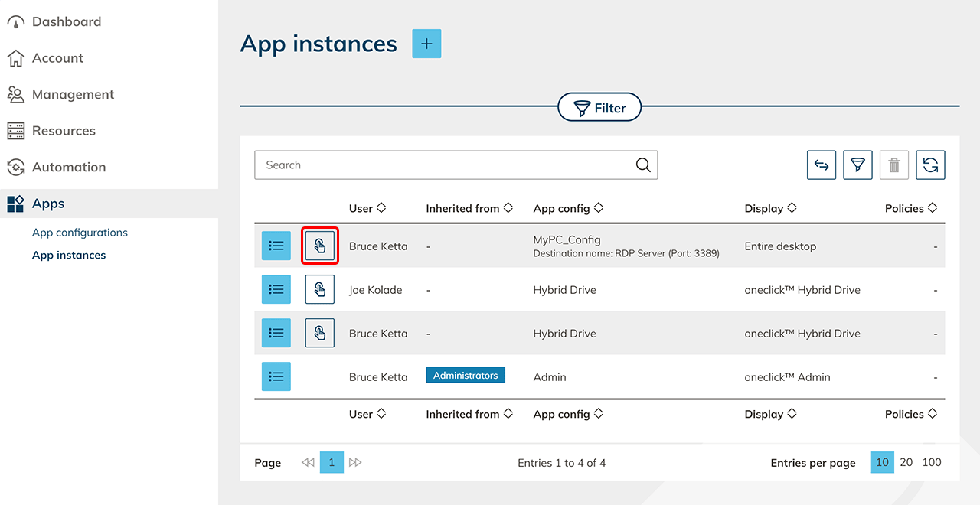Open list menu for the Admin row

pyautogui.click(x=276, y=377)
